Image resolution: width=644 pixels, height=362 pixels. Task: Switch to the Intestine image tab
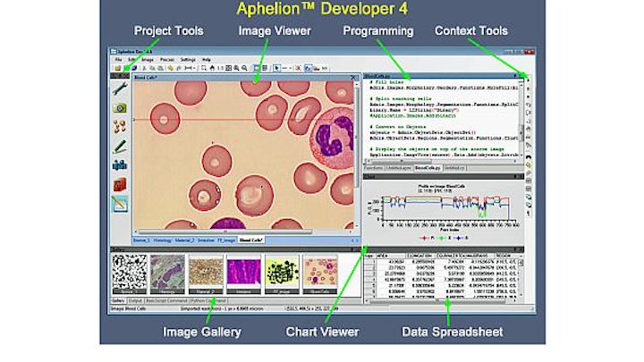[206, 240]
